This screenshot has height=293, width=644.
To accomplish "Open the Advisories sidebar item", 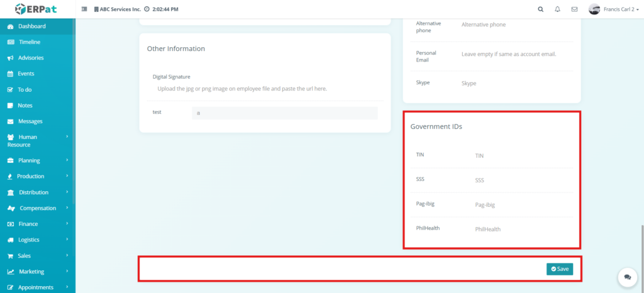I will coord(31,58).
